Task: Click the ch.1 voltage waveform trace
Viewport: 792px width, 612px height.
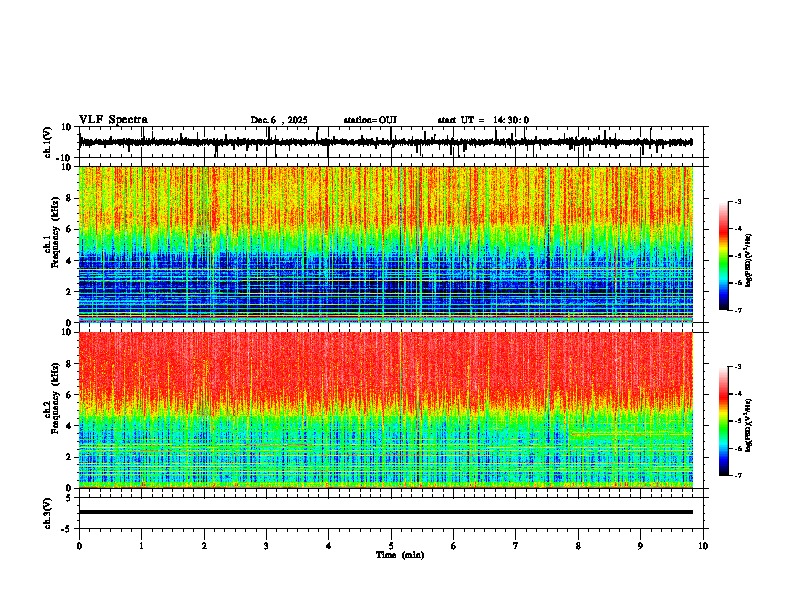Action: click(x=386, y=142)
